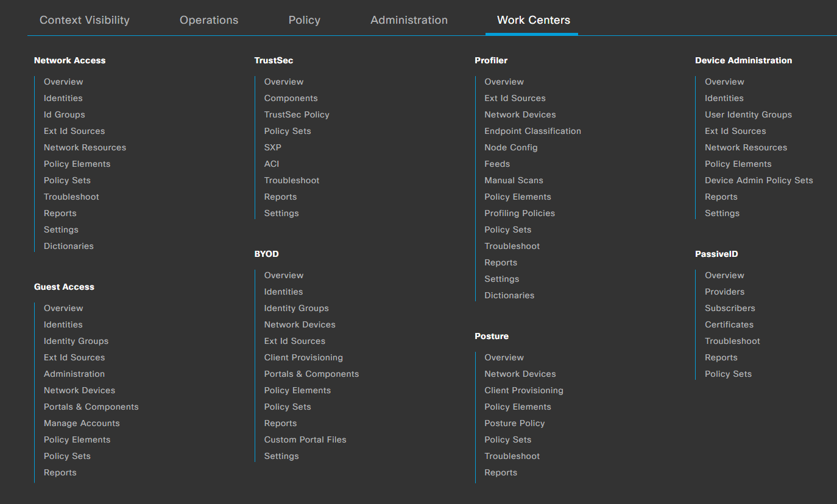Image resolution: width=837 pixels, height=504 pixels.
Task: Open Id Groups under Network Access
Action: (65, 114)
